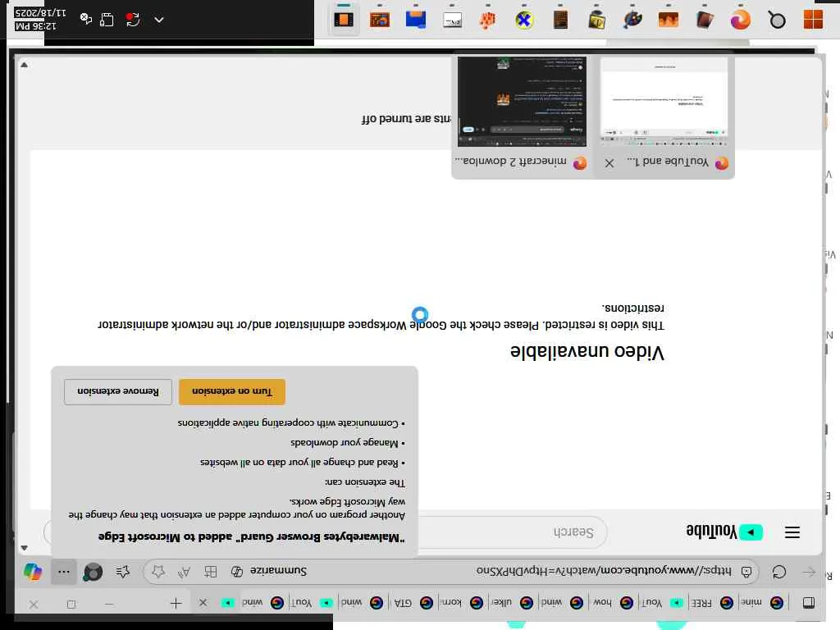Open the taskbar Search magnifier

(x=777, y=20)
